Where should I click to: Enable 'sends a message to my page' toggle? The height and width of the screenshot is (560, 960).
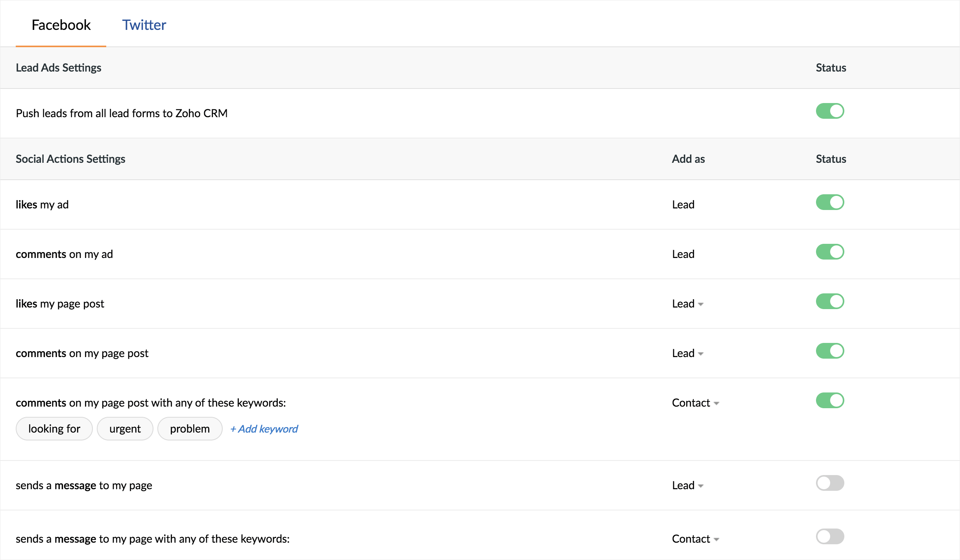[830, 483]
